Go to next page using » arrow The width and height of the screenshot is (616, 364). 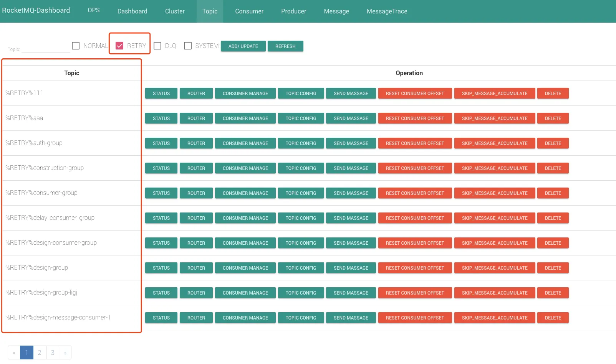coord(65,352)
